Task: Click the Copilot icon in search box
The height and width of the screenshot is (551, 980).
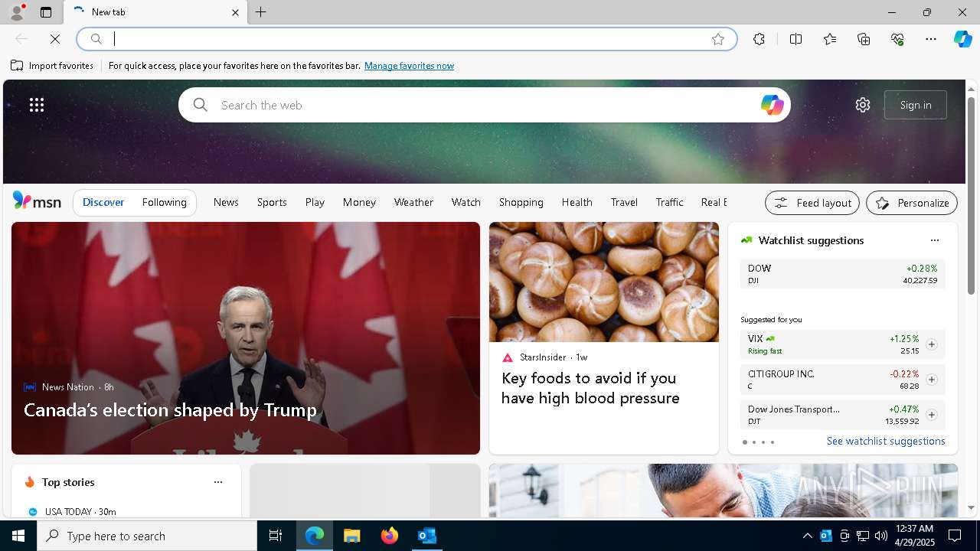Action: (772, 105)
